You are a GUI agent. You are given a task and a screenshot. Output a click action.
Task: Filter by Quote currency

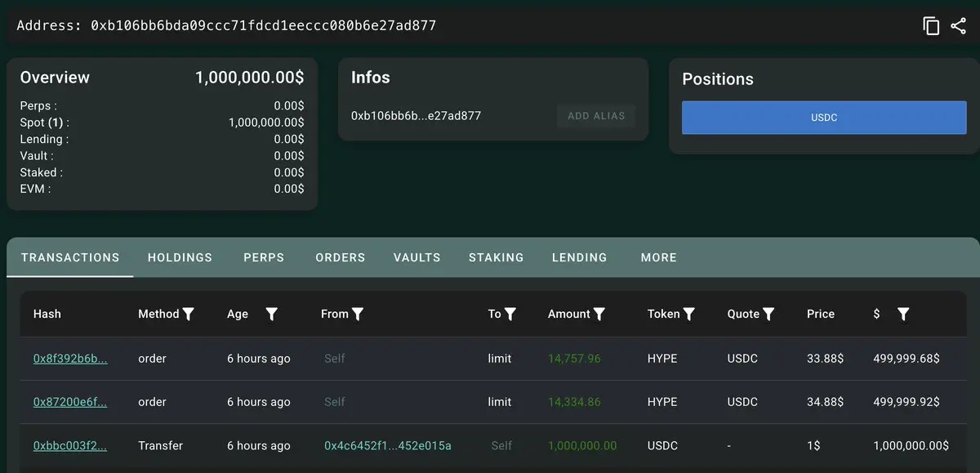coord(768,314)
